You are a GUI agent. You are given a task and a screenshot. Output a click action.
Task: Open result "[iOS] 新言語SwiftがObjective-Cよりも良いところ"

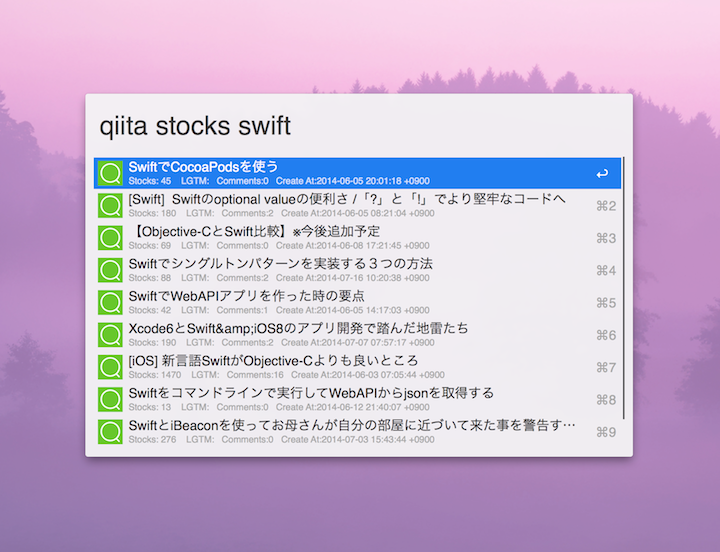tap(357, 367)
